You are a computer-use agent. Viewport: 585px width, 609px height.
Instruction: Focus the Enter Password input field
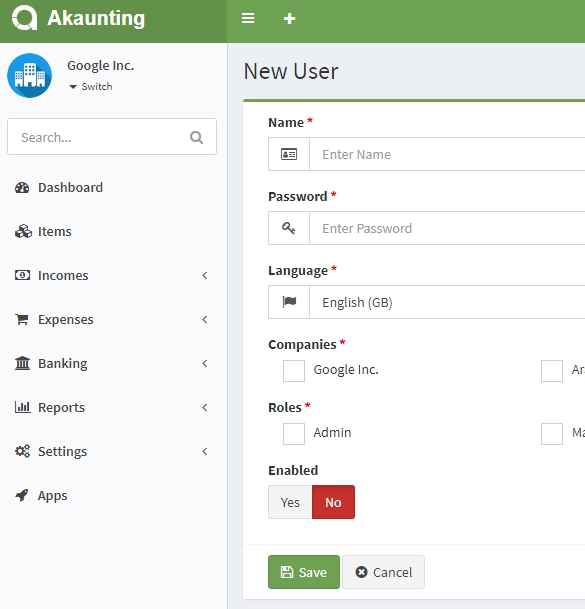coord(447,228)
